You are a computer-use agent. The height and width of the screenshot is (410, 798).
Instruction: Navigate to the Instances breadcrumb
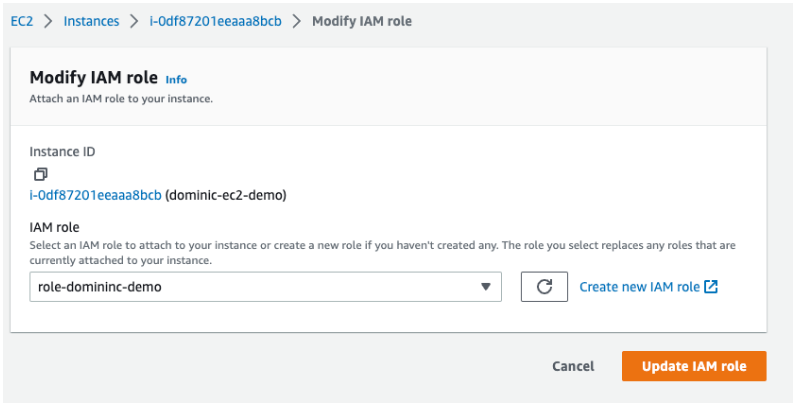pos(91,21)
